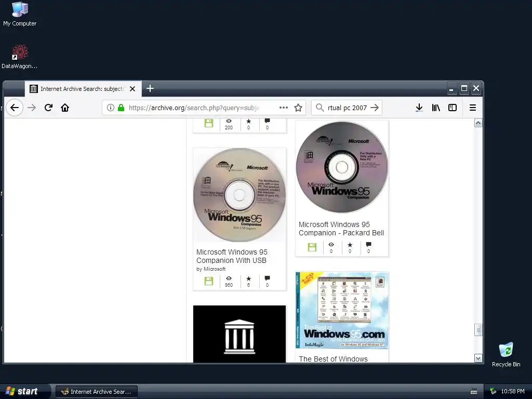
Task: Open the Recycle Bin desktop icon
Action: [x=506, y=354]
